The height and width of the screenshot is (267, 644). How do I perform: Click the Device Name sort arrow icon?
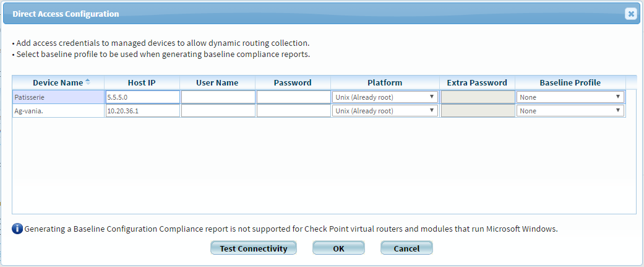87,82
